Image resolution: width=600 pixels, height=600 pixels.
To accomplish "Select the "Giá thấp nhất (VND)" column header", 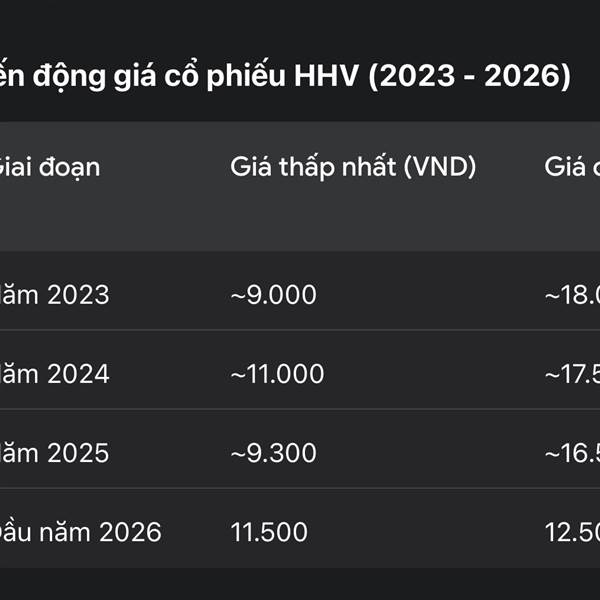I will [353, 167].
